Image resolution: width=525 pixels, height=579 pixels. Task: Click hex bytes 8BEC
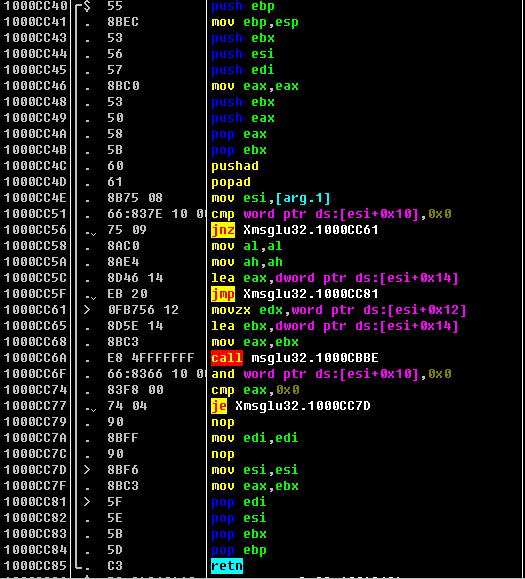click(x=123, y=22)
